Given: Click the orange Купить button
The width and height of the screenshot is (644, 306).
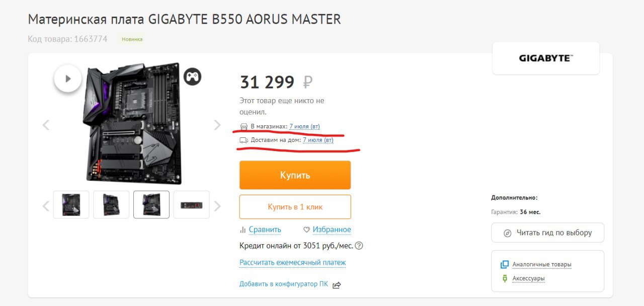Looking at the screenshot, I should click(x=295, y=175).
